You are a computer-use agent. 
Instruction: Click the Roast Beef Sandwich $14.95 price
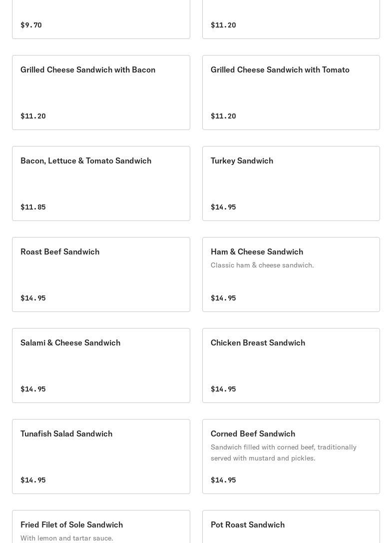tap(33, 298)
